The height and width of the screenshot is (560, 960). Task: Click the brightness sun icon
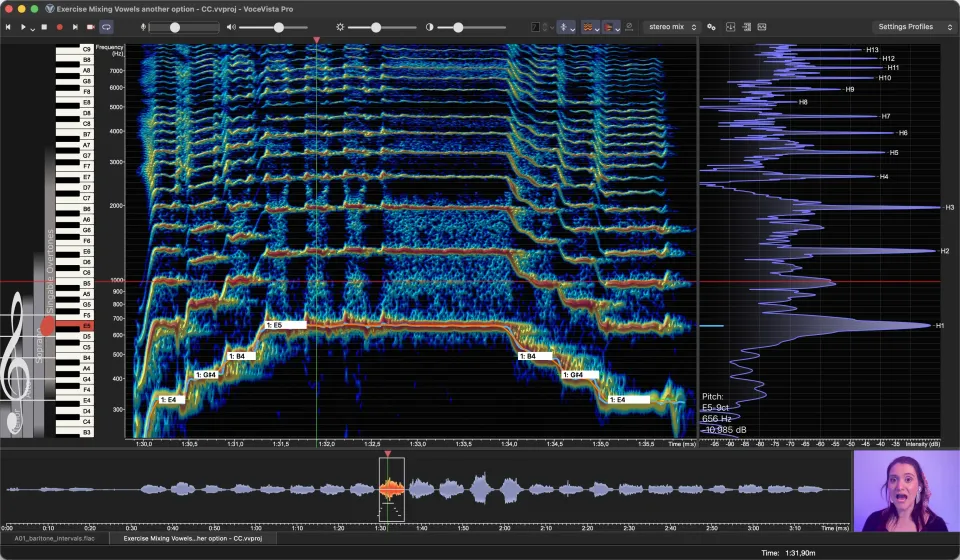[x=340, y=27]
